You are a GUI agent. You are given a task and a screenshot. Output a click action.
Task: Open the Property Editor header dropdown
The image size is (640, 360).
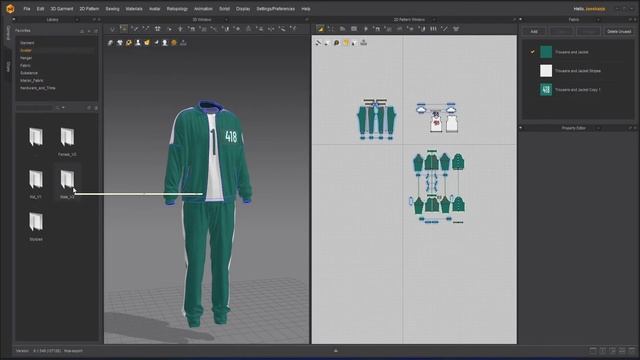coord(598,128)
